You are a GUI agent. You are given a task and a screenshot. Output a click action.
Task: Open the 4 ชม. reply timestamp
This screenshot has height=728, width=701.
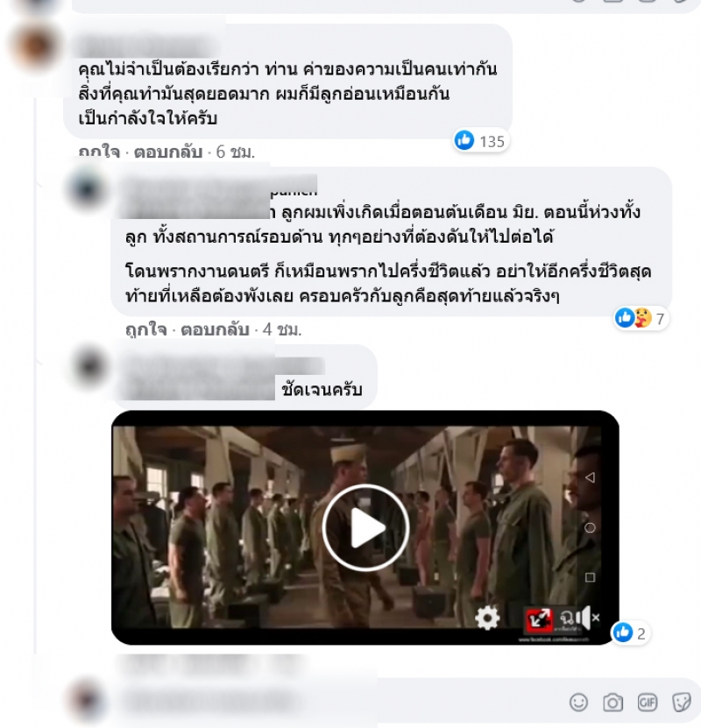point(282,329)
